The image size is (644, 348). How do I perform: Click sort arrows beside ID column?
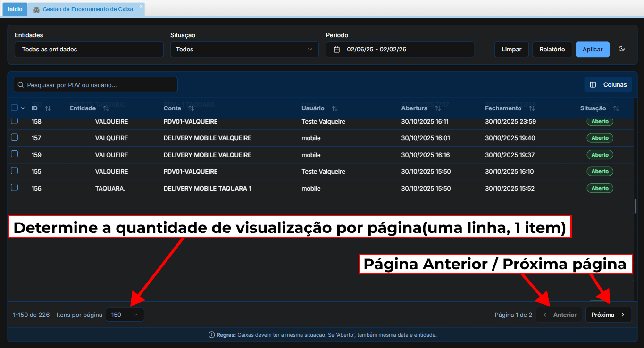[x=48, y=108]
